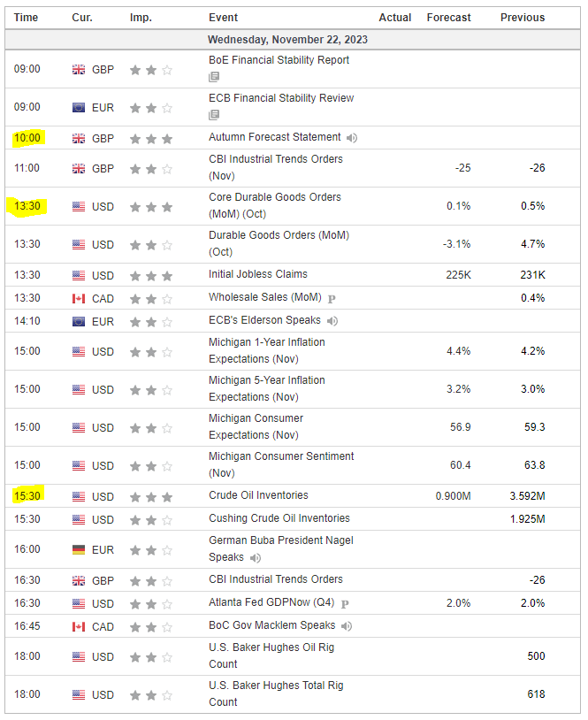
Task: Click speaker icon after German Buba Nagel Speaks
Action: click(x=256, y=557)
